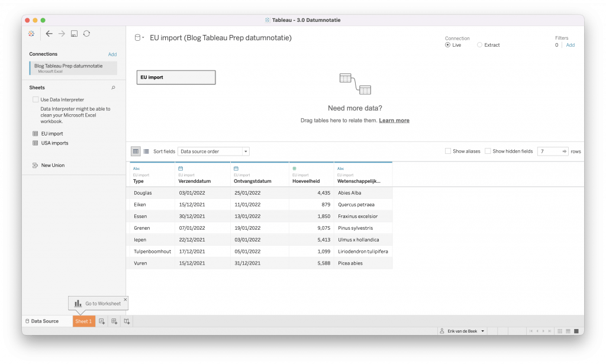Enable the Use Data Interpreter checkbox
This screenshot has height=364, width=606.
36,100
